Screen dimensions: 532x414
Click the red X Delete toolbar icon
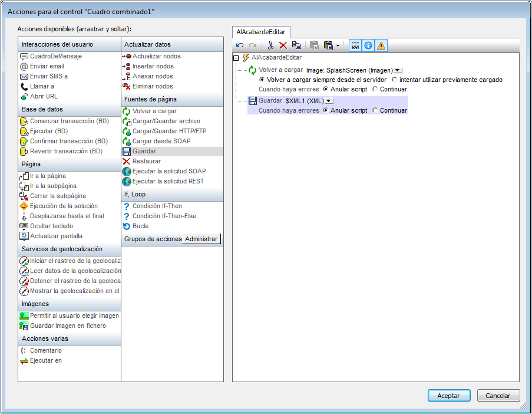point(283,45)
